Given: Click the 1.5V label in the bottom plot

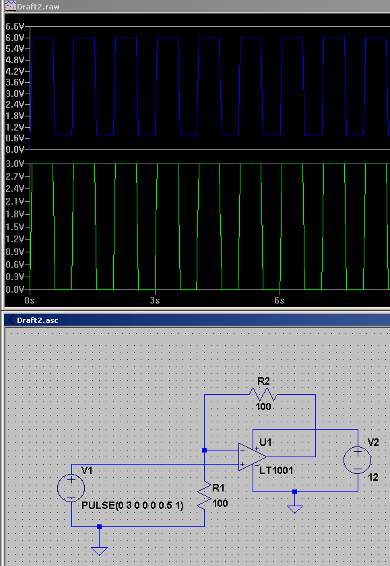Looking at the screenshot, I should point(15,227).
